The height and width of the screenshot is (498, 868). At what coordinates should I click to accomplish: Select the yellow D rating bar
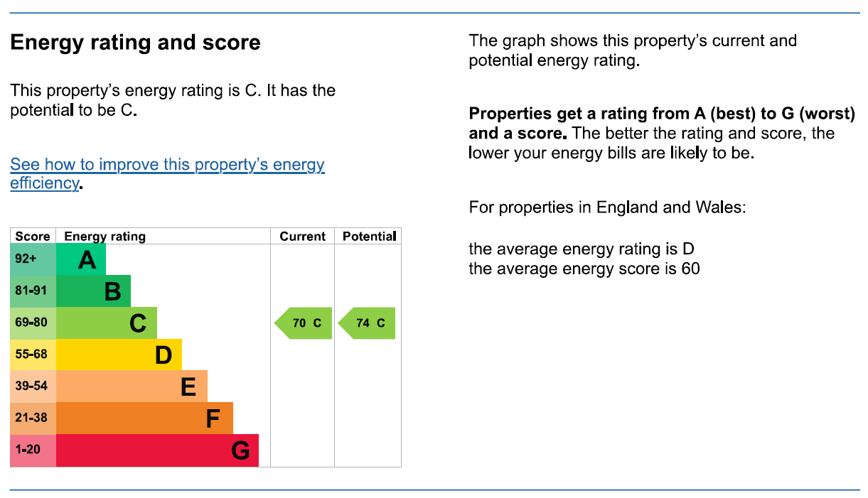click(x=119, y=355)
